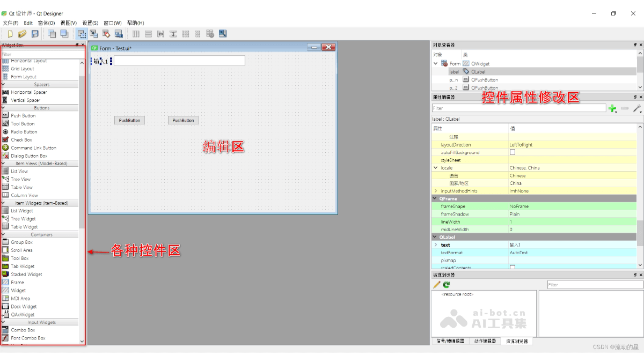Expand the inputMethodHints property
The width and height of the screenshot is (644, 362).
pyautogui.click(x=436, y=190)
